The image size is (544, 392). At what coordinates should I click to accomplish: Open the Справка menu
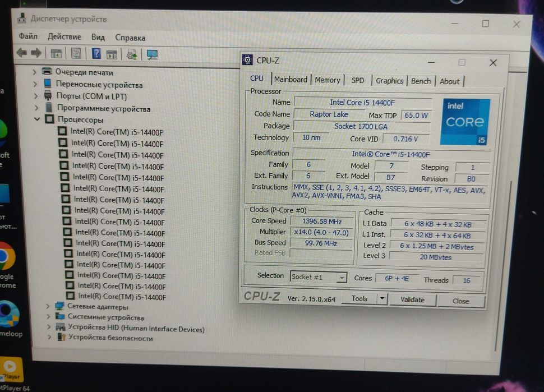130,38
